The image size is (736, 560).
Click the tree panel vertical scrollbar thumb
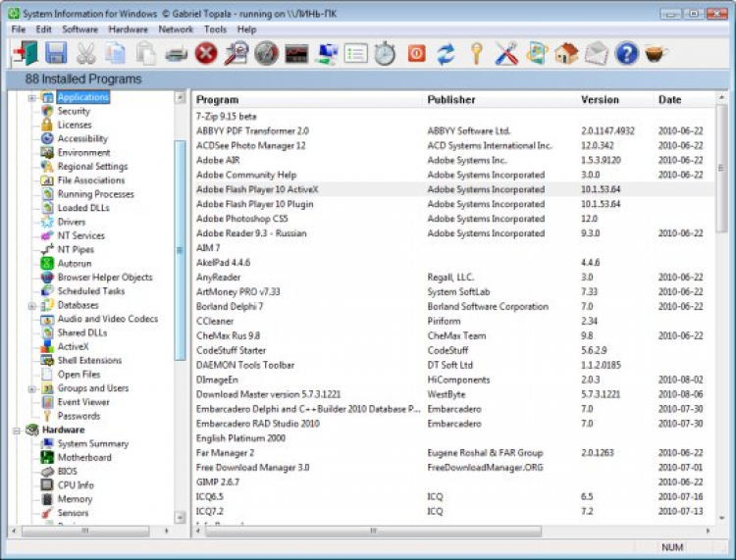pos(180,250)
